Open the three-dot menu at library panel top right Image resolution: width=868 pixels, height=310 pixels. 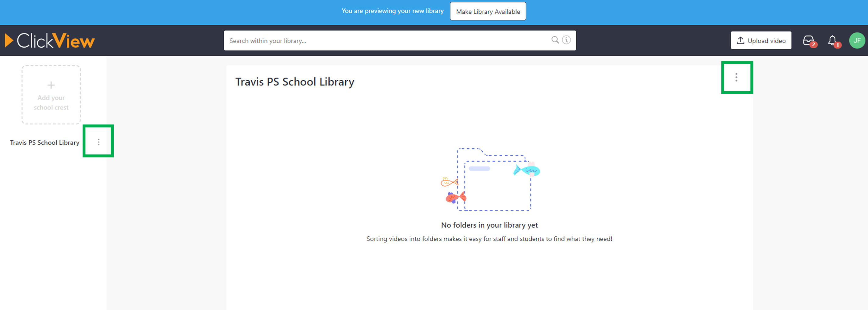(x=736, y=77)
